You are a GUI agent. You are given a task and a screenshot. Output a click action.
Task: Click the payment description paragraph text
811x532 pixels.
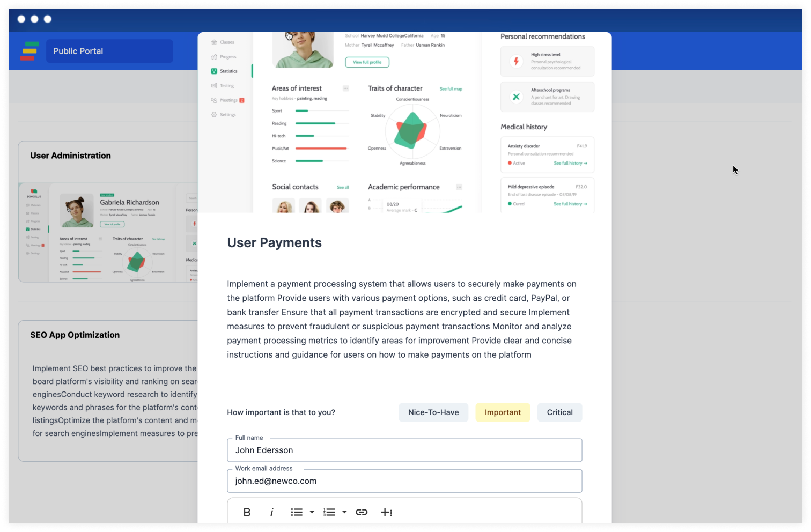click(402, 319)
